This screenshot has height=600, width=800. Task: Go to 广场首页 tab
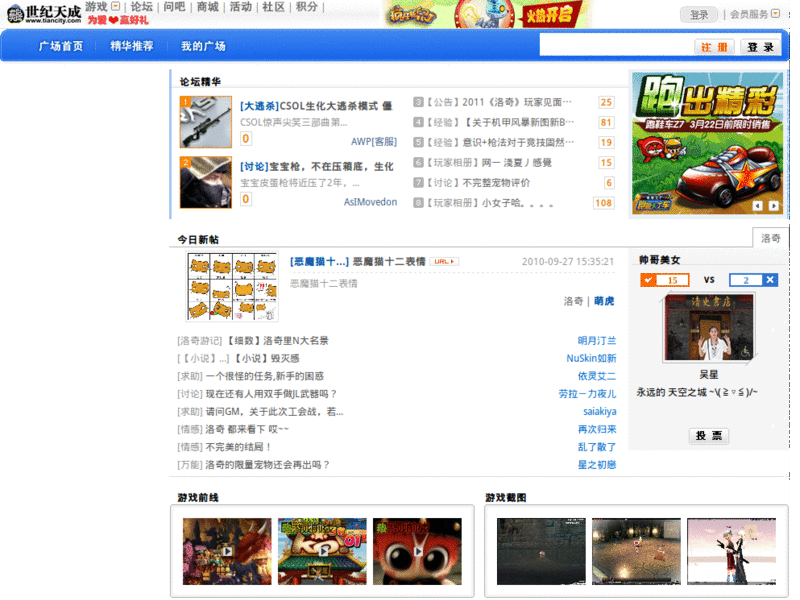click(x=61, y=46)
